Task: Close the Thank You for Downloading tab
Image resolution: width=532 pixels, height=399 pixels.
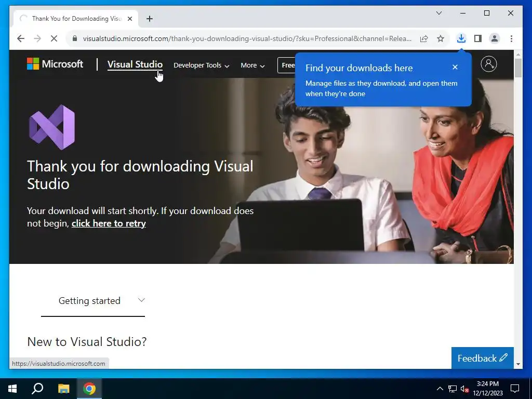Action: click(x=129, y=19)
